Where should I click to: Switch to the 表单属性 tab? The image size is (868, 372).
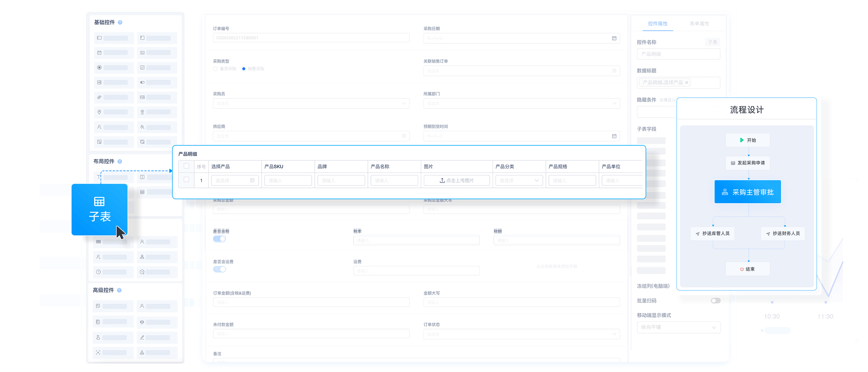[x=699, y=24]
